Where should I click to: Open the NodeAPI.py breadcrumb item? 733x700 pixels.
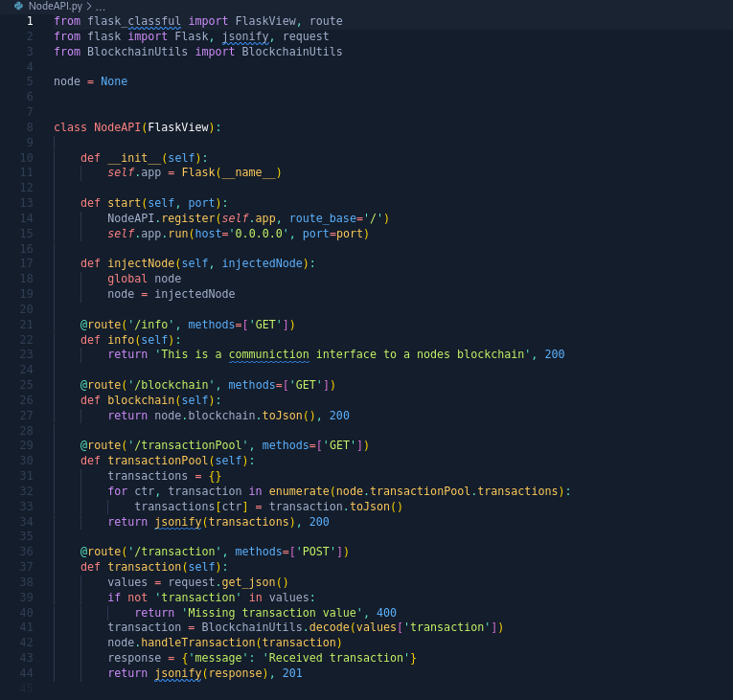(x=56, y=6)
